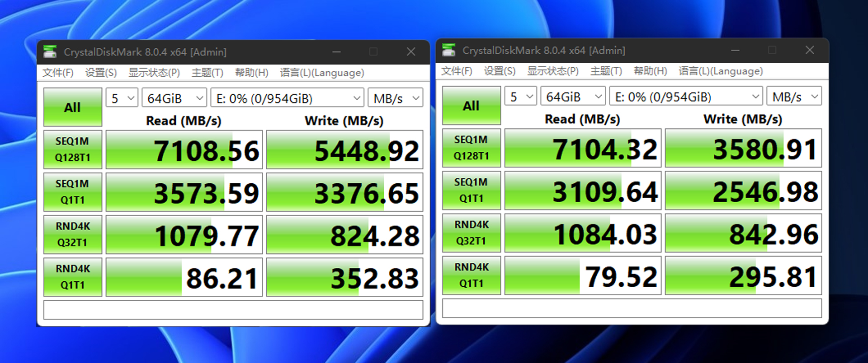The image size is (868, 363).
Task: Click Read (MB/s) column header in left window
Action: point(184,121)
